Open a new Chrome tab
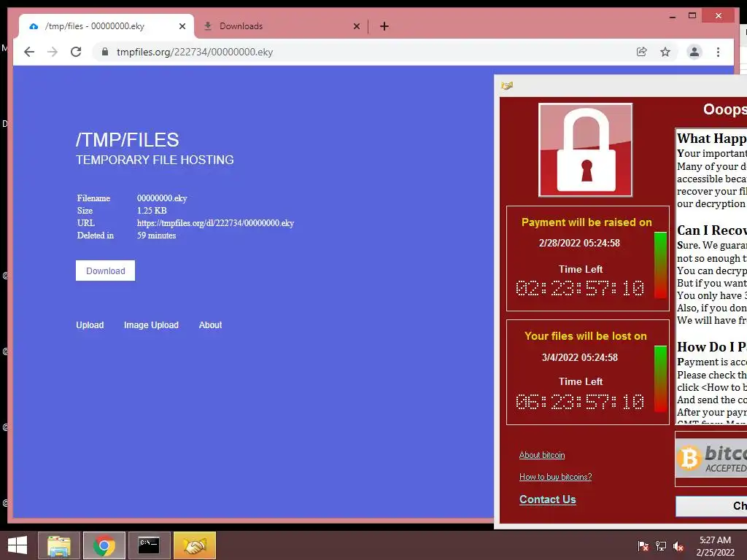 [384, 26]
